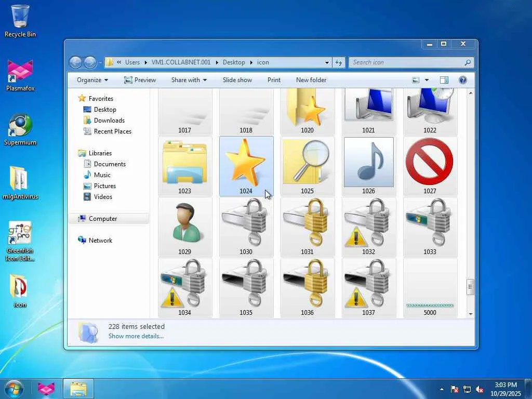
Task: Select the file named 5000
Action: [x=430, y=288]
